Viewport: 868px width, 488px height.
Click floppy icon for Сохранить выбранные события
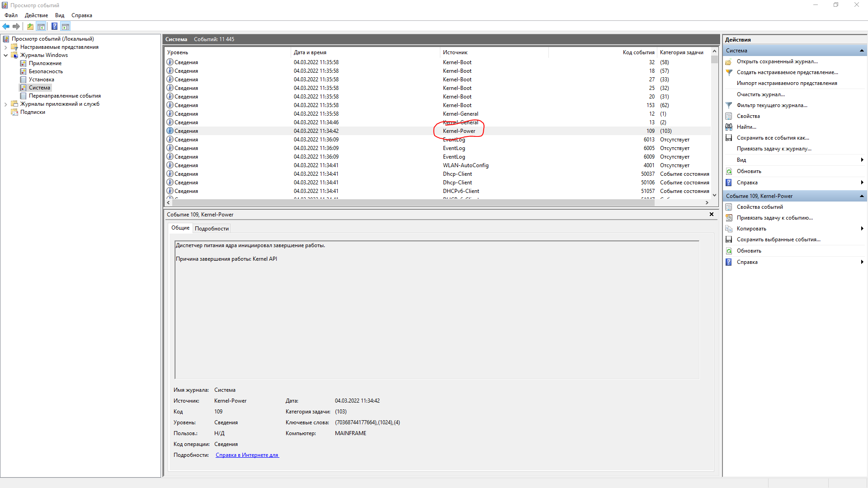pos(729,239)
